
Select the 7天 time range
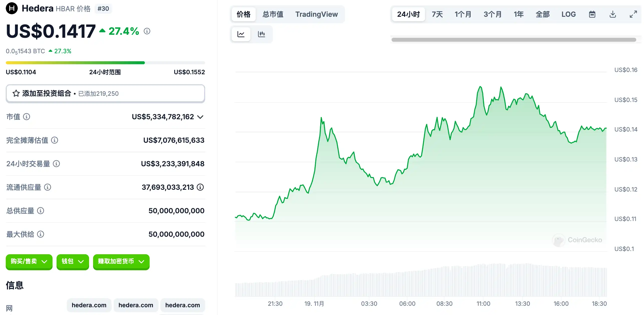point(437,14)
